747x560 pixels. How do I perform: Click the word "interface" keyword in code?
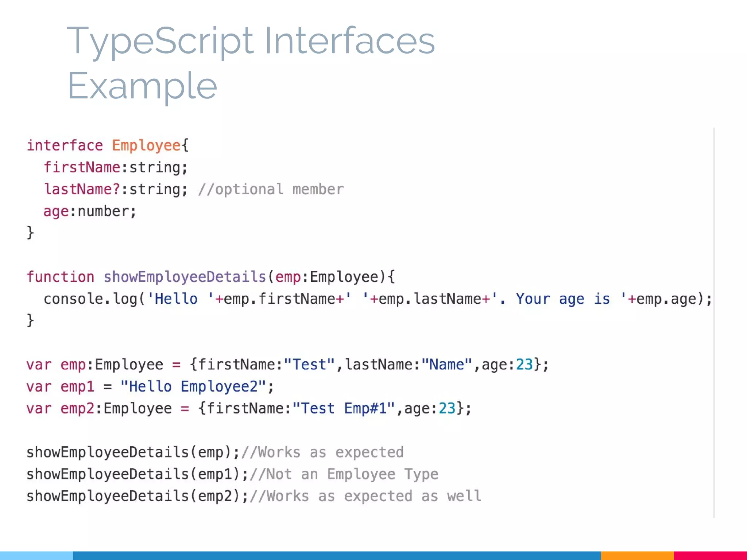click(65, 145)
